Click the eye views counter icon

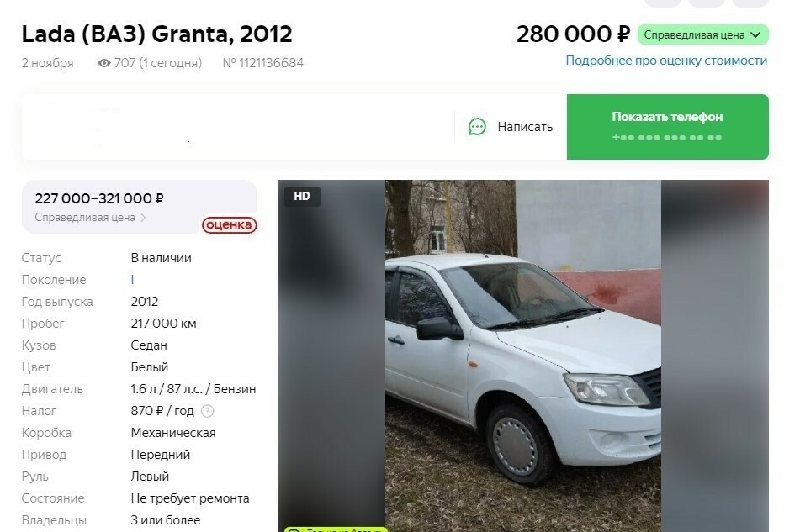tap(104, 63)
